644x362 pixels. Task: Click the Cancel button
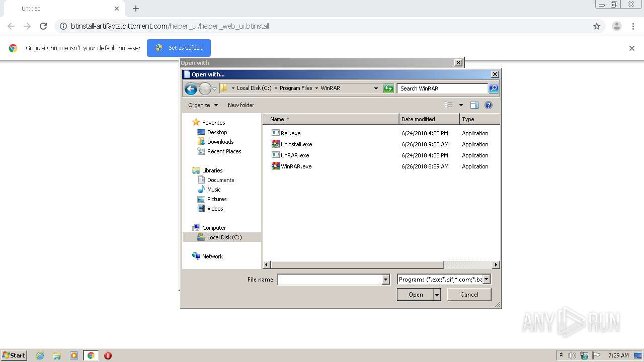pyautogui.click(x=469, y=295)
